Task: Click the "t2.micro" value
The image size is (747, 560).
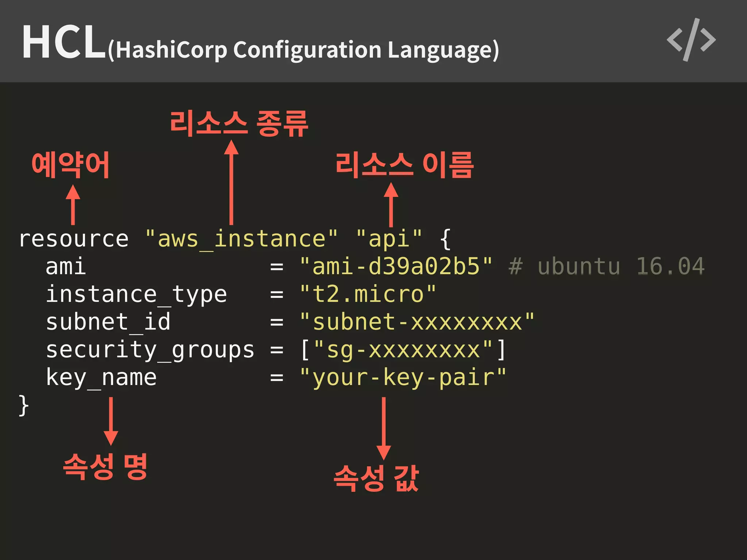Action: [368, 294]
